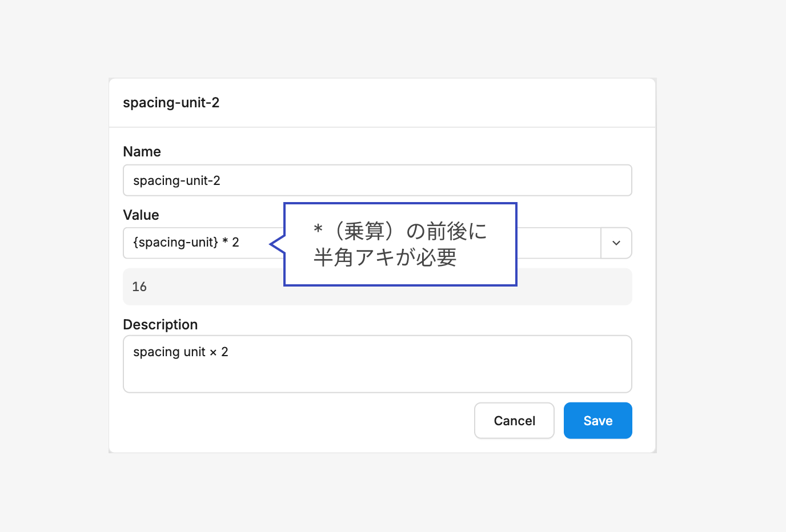Click the blank second line of Description
This screenshot has height=532, width=786.
(377, 377)
